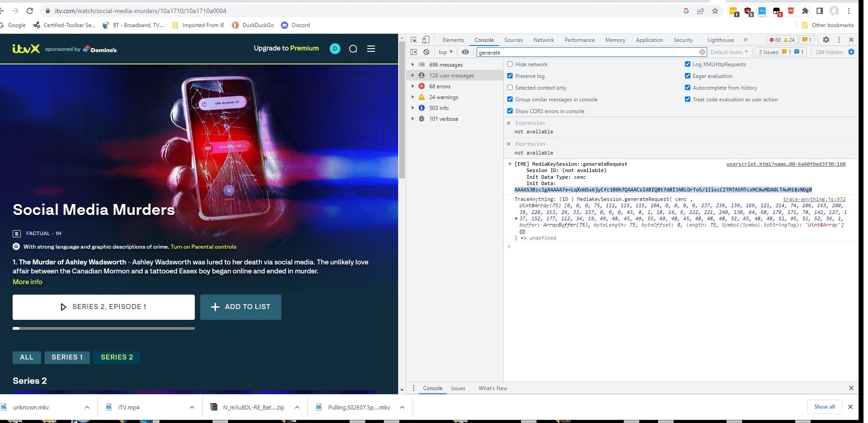Close the downloads bar
The width and height of the screenshot is (868, 423).
point(850,407)
